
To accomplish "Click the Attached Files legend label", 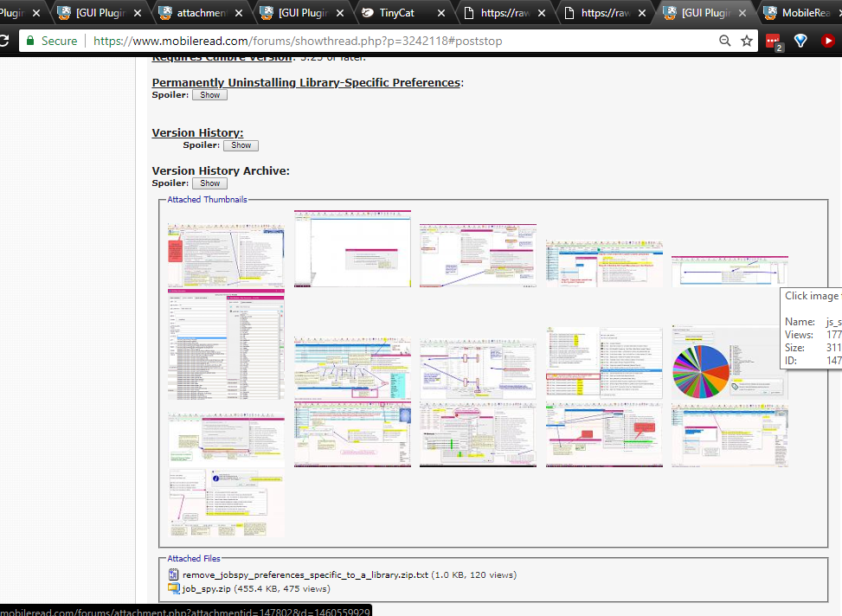I will point(194,559).
